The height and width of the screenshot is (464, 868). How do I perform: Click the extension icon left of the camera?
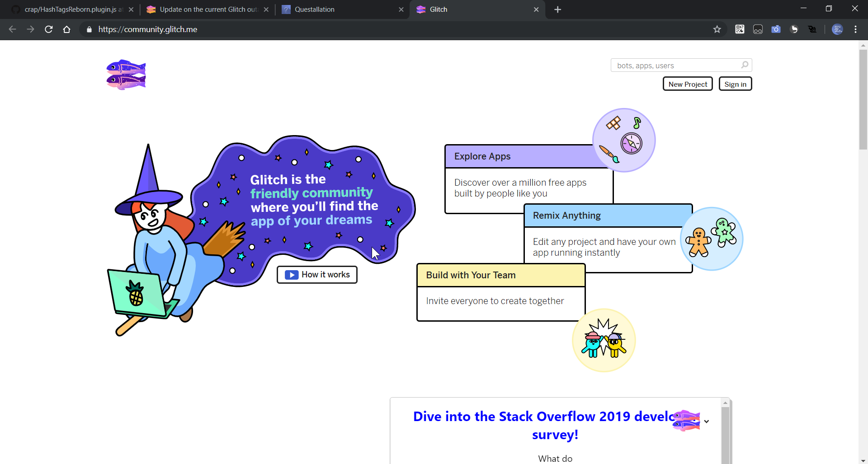tap(758, 29)
